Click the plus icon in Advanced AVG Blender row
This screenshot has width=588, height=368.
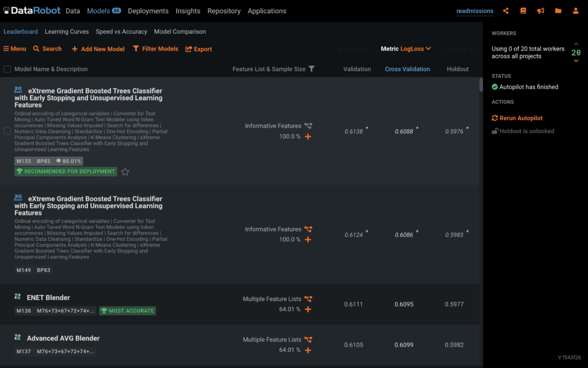(x=308, y=350)
